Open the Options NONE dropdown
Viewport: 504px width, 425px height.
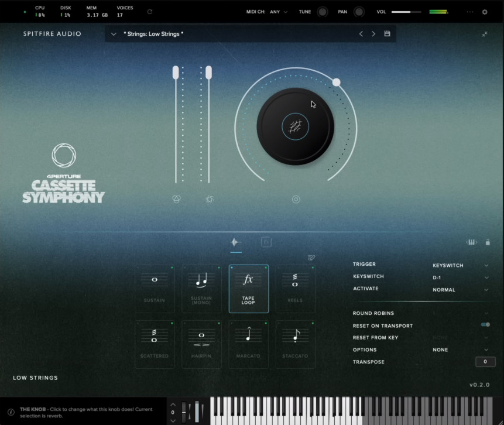pos(460,349)
